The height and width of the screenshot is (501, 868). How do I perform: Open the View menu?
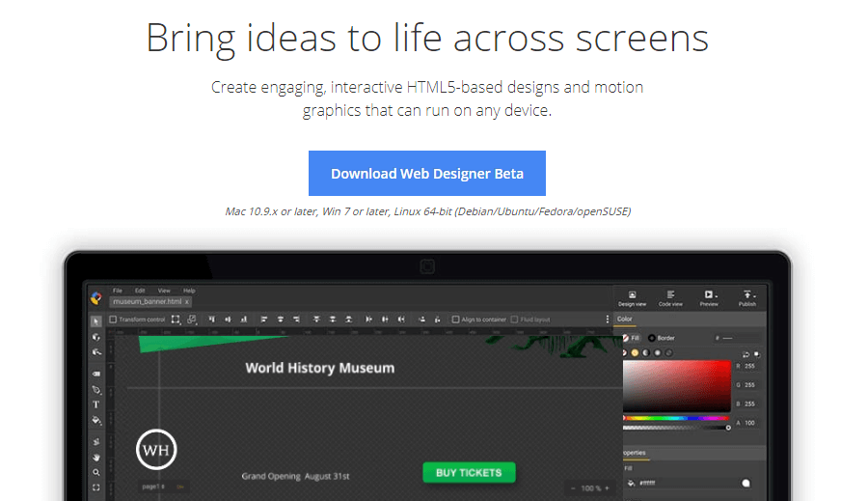click(164, 291)
